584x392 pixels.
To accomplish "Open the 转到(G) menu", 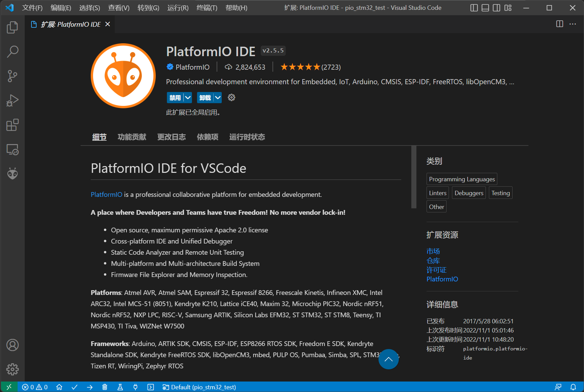I will (x=148, y=8).
